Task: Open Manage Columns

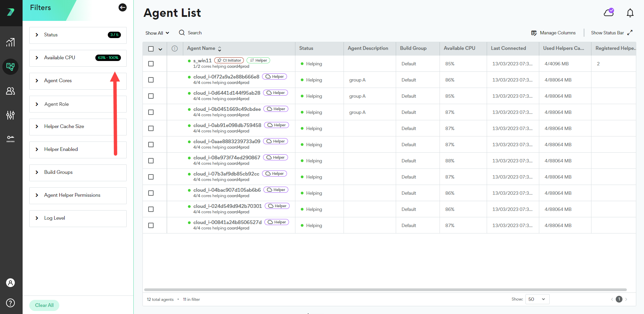Action: pyautogui.click(x=553, y=33)
